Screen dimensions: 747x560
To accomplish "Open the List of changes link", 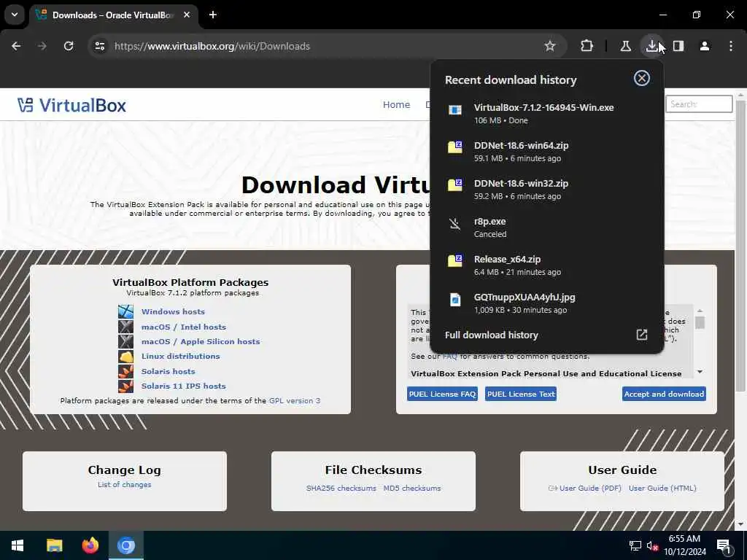I will click(124, 485).
